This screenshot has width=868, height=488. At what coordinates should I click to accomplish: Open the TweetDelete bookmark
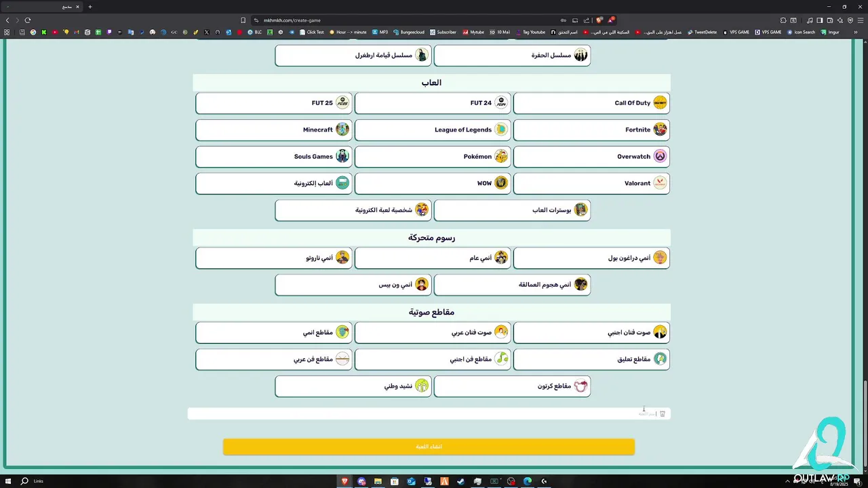pos(702,32)
